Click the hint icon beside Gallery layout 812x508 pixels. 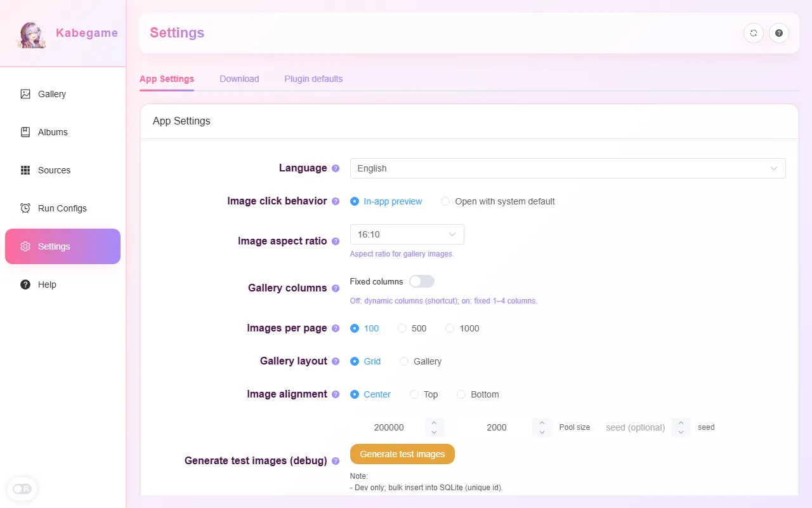tap(336, 361)
